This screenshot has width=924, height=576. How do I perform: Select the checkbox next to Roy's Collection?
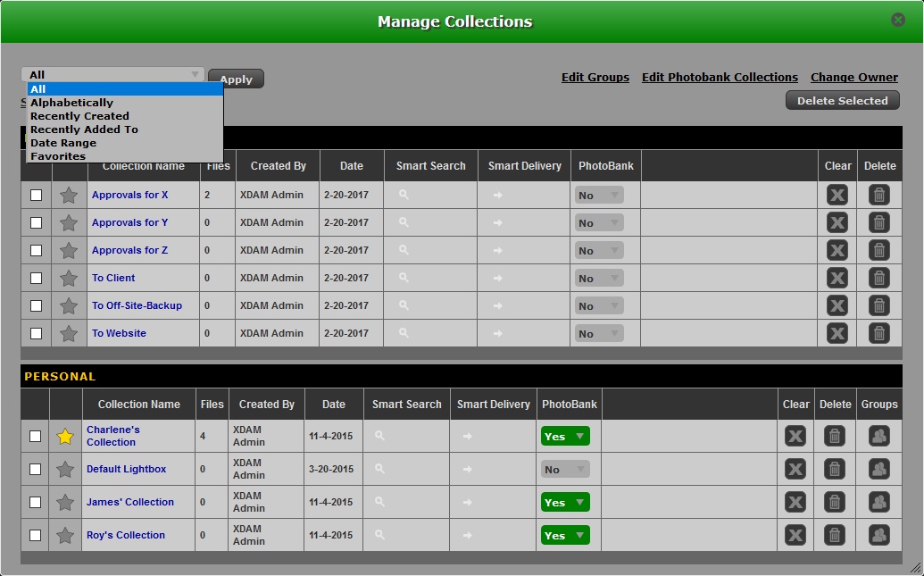click(x=36, y=536)
